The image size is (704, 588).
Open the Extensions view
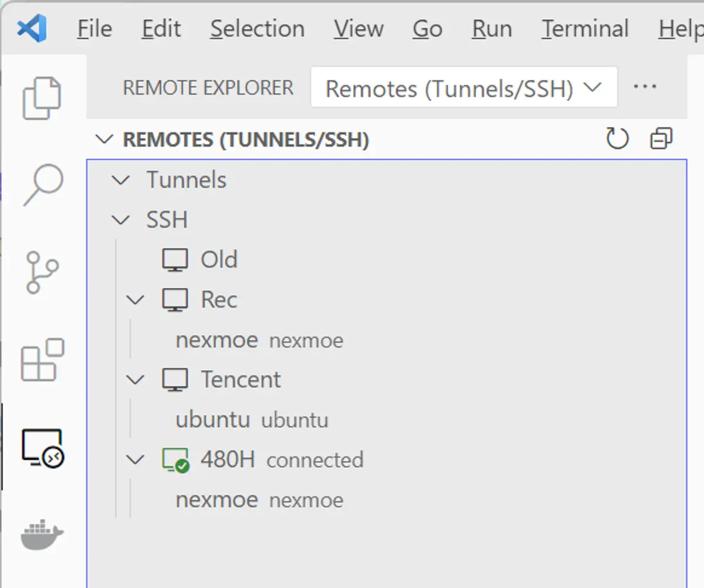click(x=42, y=360)
